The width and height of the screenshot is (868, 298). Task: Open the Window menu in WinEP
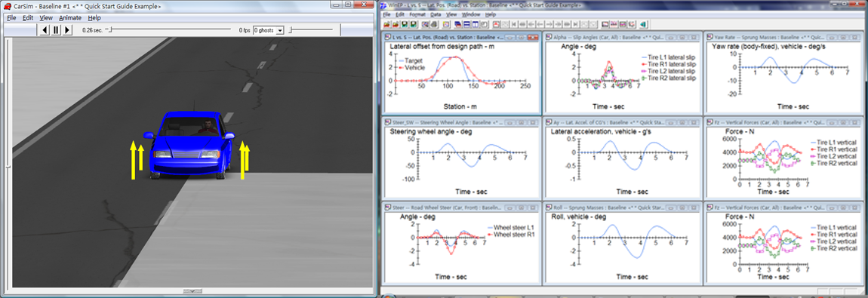pyautogui.click(x=471, y=14)
